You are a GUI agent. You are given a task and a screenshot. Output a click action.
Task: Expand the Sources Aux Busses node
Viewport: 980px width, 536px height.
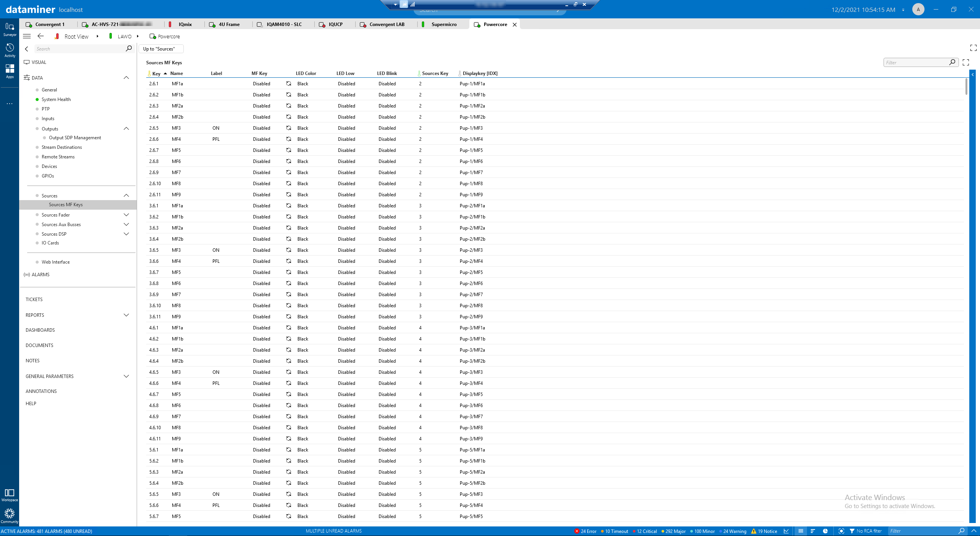126,224
